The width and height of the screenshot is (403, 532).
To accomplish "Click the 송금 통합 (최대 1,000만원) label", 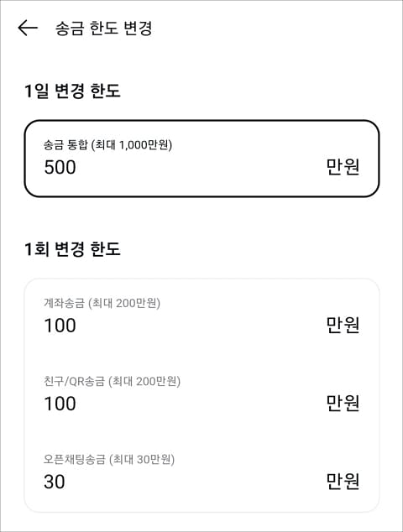I will (x=107, y=145).
